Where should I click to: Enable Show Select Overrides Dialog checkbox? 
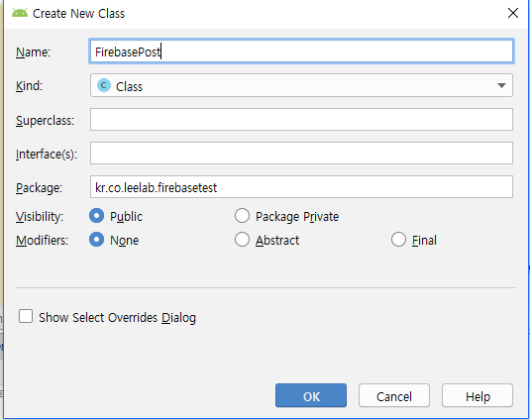(26, 317)
